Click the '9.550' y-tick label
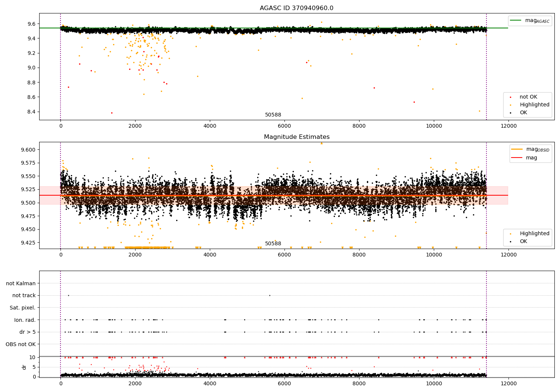This screenshot has width=560, height=392. coord(28,176)
